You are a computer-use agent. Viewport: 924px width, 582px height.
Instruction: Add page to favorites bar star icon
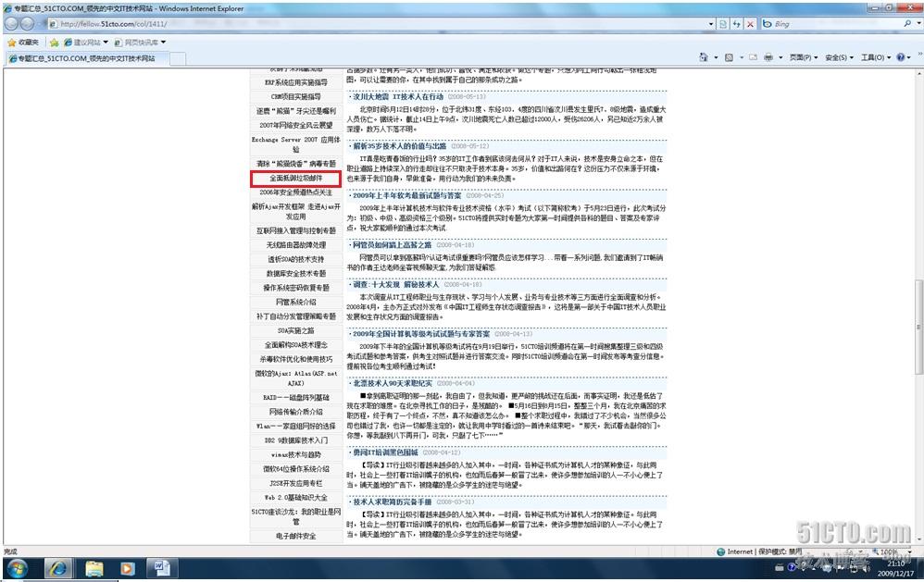(55, 43)
